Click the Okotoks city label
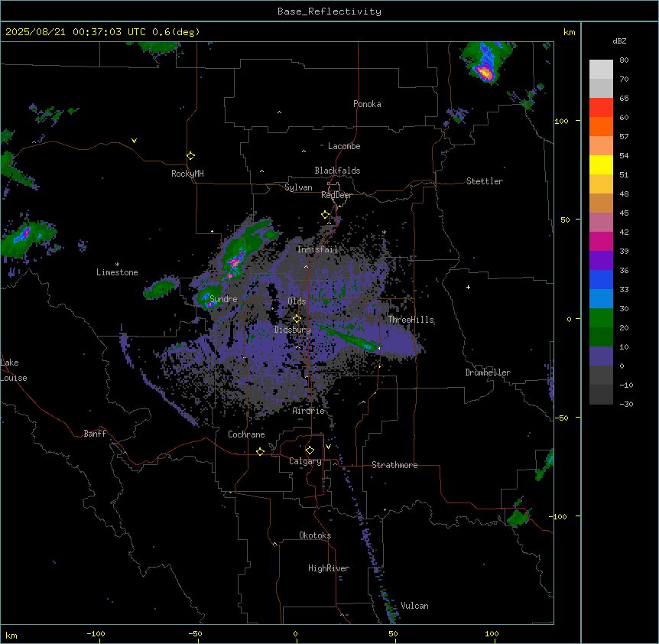Image resolution: width=659 pixels, height=644 pixels. pos(315,535)
